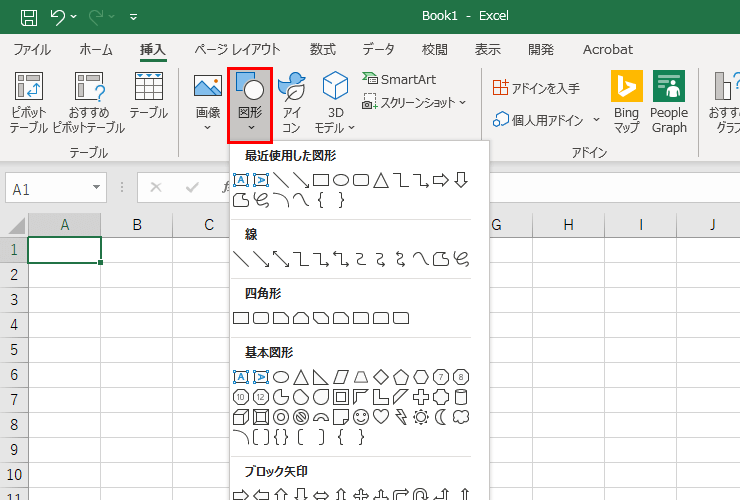Insert the heptagon shape labeled 7
740x500 pixels.
[441, 377]
